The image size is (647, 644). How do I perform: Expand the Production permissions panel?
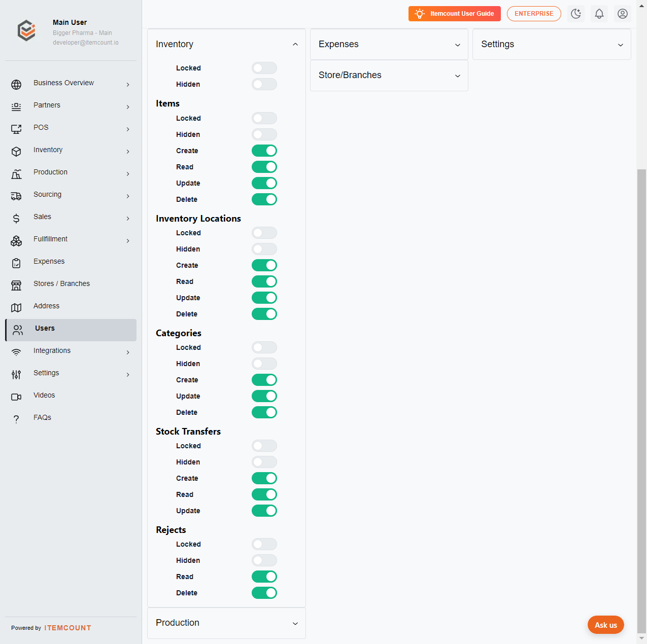point(226,623)
